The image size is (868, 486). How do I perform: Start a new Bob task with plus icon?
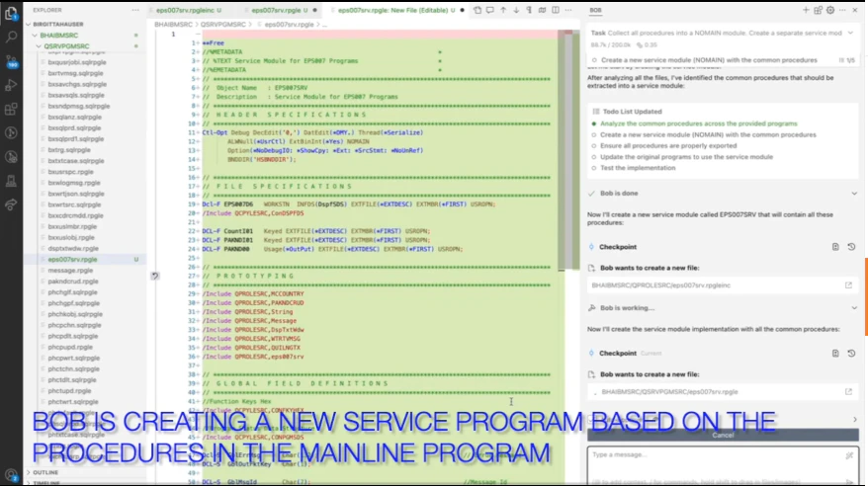click(x=806, y=10)
